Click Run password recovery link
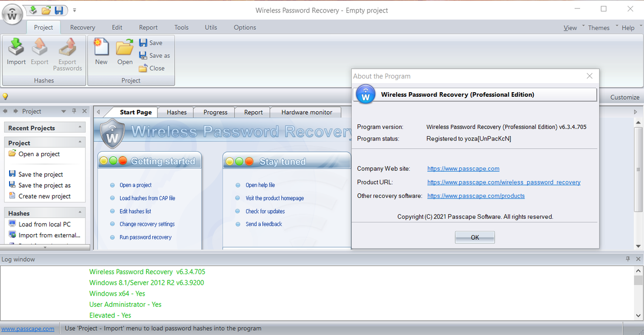Image resolution: width=644 pixels, height=335 pixels. coord(145,237)
